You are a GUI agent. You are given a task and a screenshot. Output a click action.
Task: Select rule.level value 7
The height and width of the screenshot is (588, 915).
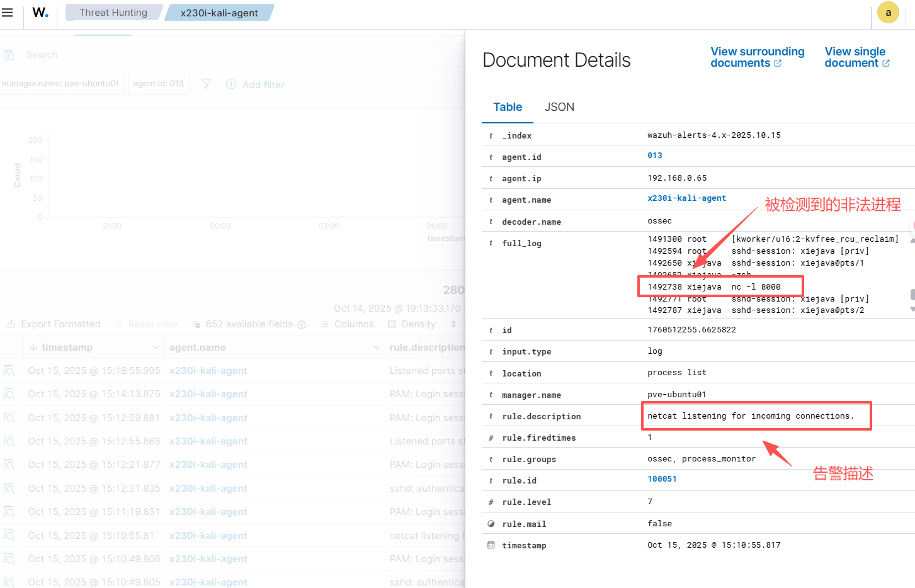(x=650, y=502)
